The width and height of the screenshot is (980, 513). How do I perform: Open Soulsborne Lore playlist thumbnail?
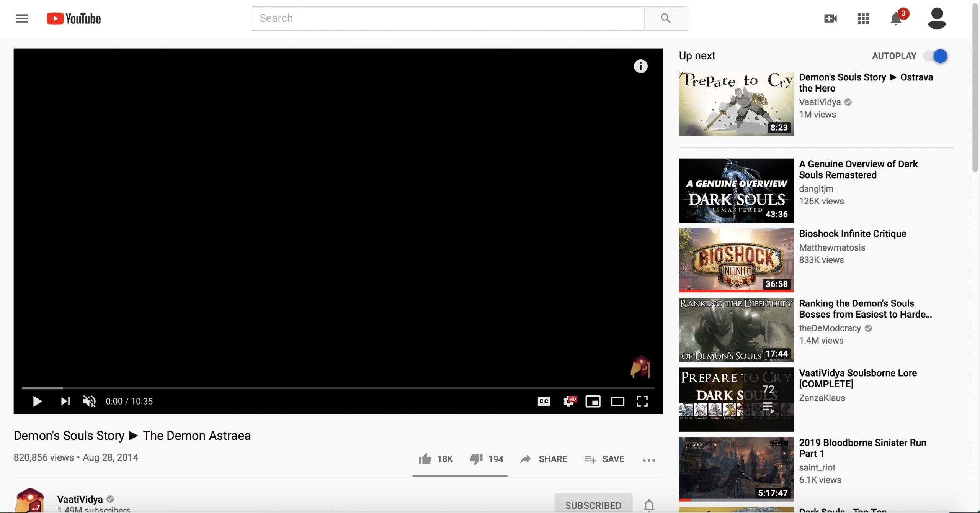click(736, 399)
